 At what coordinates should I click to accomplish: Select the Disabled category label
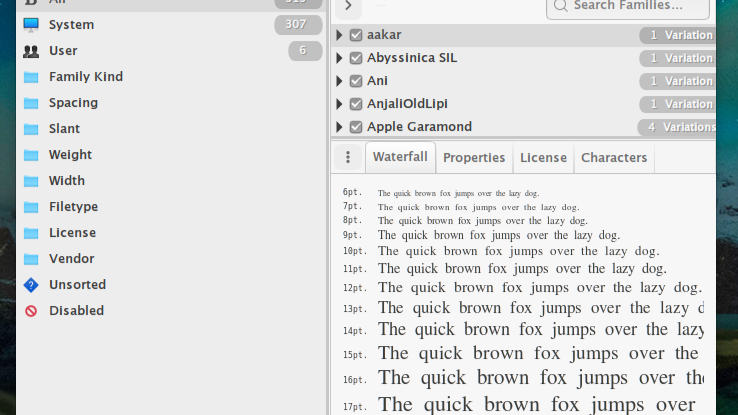coord(77,311)
